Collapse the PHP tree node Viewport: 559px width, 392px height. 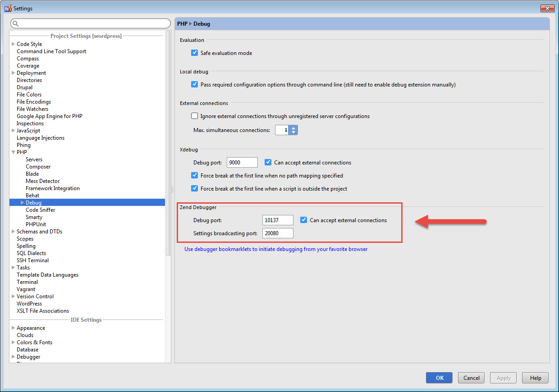coord(13,152)
